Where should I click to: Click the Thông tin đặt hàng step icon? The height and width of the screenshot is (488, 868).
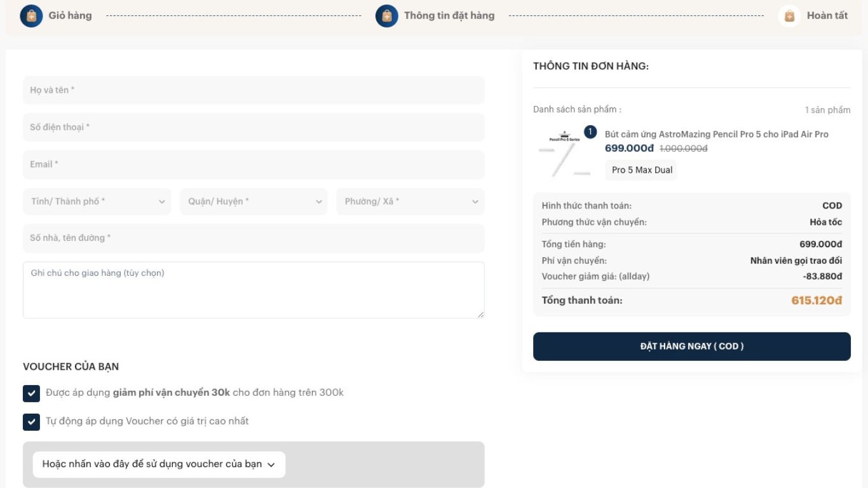(386, 16)
